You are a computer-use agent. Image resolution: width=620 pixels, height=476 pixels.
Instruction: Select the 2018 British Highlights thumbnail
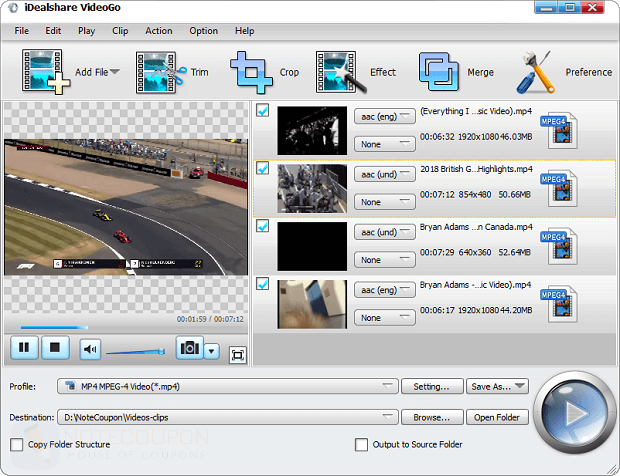(312, 189)
